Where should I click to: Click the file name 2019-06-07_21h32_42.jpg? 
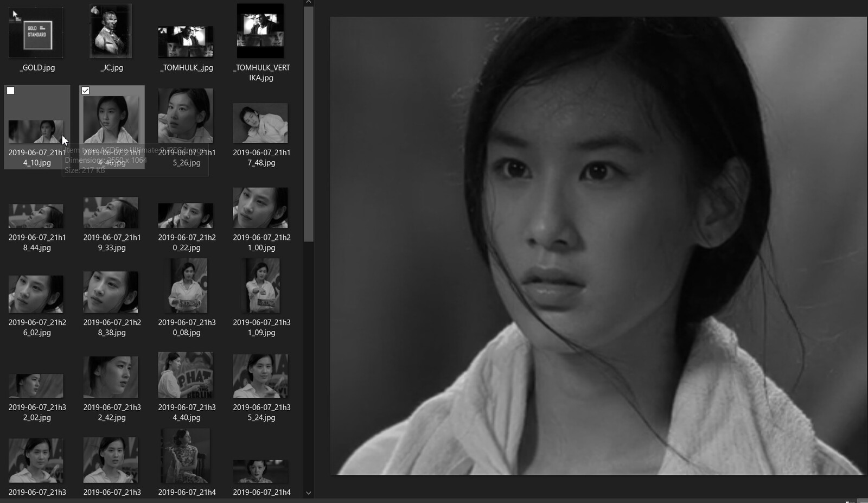[112, 412]
